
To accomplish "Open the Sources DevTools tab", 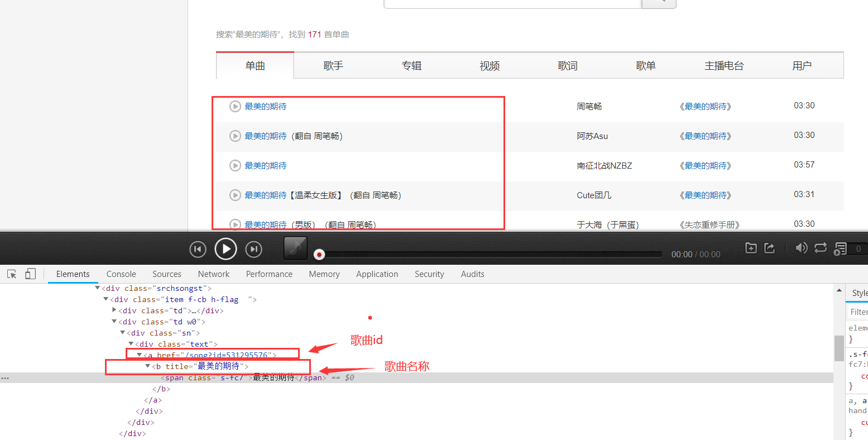I will point(167,274).
